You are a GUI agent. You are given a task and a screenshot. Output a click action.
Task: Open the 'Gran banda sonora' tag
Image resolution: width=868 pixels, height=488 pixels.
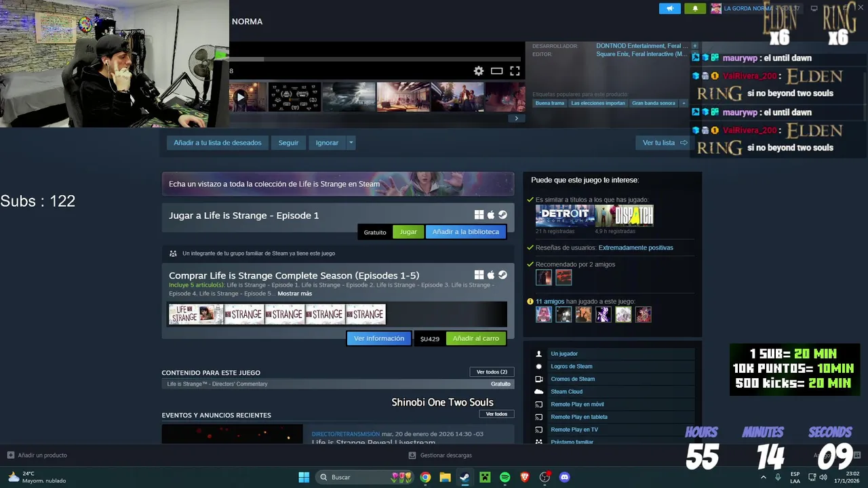point(654,103)
